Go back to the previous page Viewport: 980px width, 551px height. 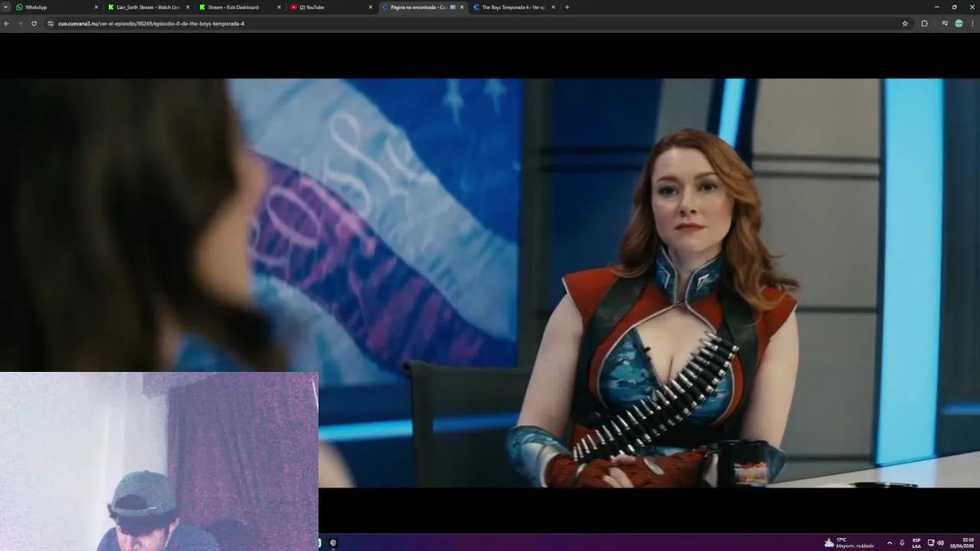point(6,24)
